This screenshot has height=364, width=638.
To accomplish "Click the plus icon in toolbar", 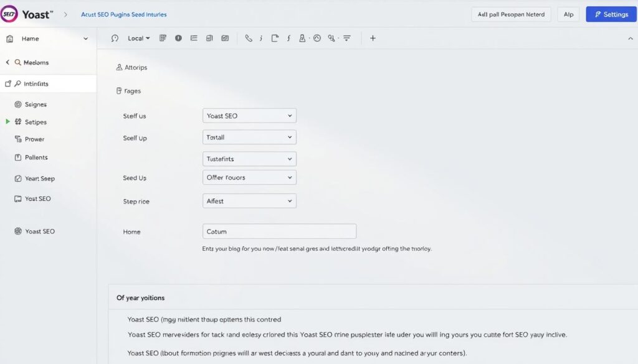I will tap(373, 38).
